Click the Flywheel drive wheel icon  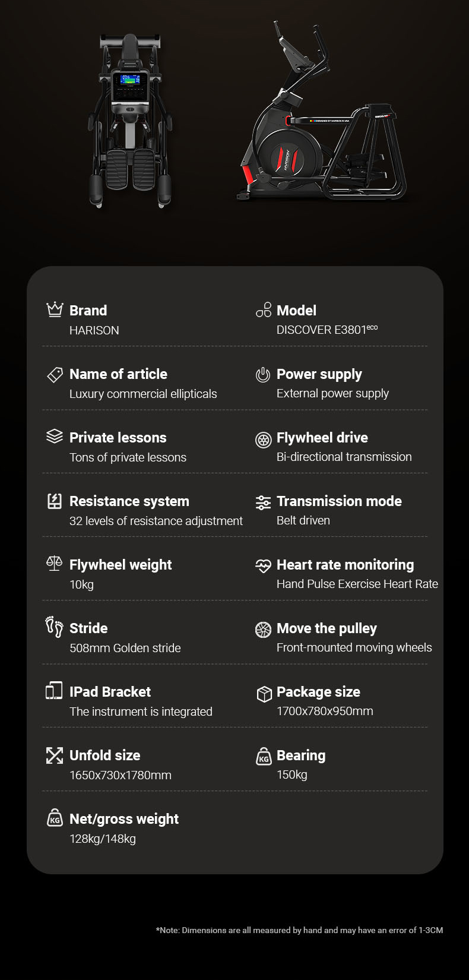tap(263, 439)
